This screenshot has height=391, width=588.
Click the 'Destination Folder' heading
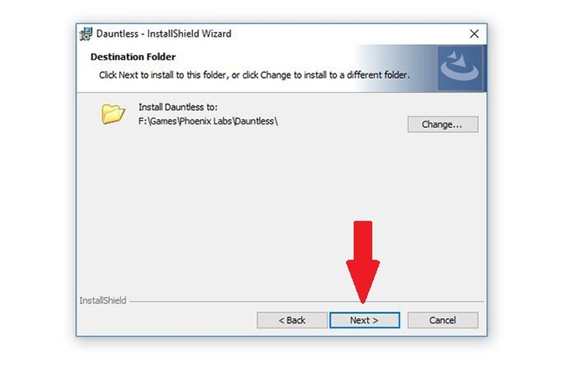pos(133,57)
